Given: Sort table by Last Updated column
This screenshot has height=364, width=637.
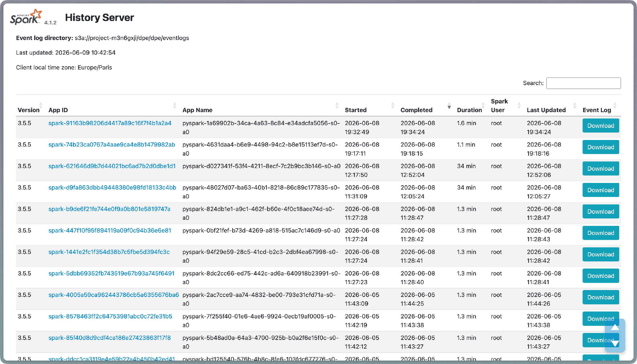Looking at the screenshot, I should [575, 106].
